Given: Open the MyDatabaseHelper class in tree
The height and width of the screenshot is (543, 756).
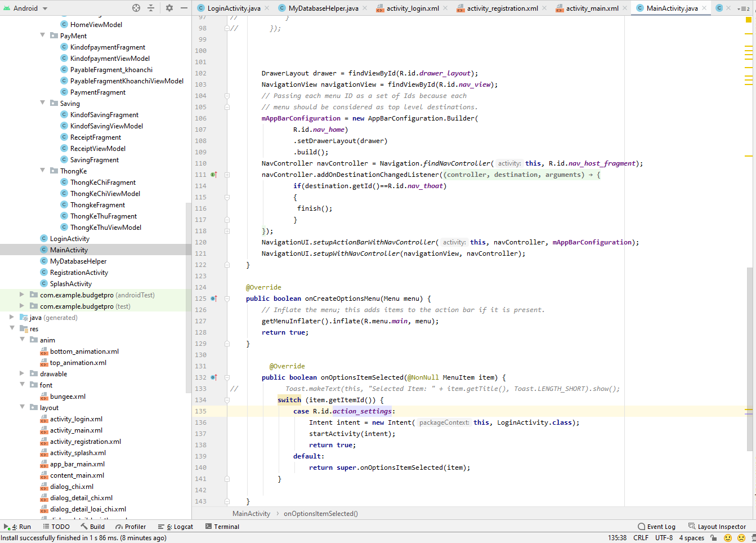Looking at the screenshot, I should tap(78, 261).
